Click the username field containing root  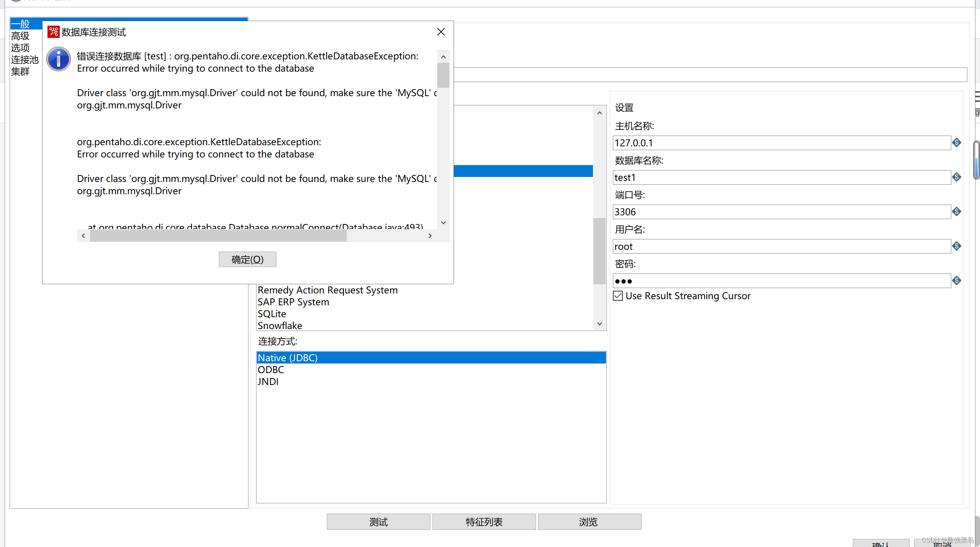click(782, 246)
